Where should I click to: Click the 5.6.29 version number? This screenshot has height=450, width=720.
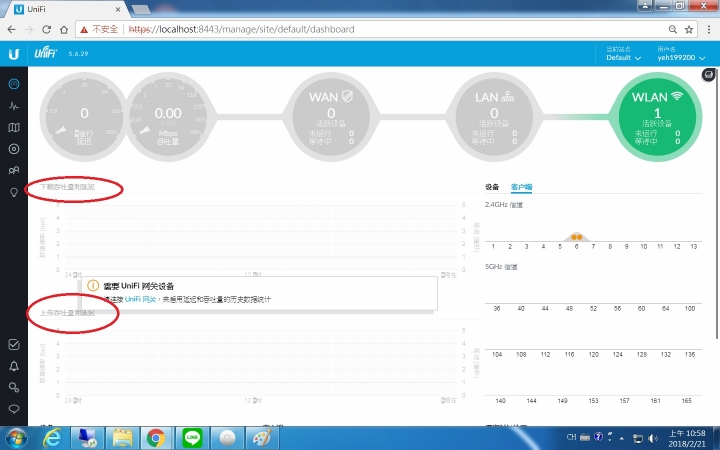(78, 54)
